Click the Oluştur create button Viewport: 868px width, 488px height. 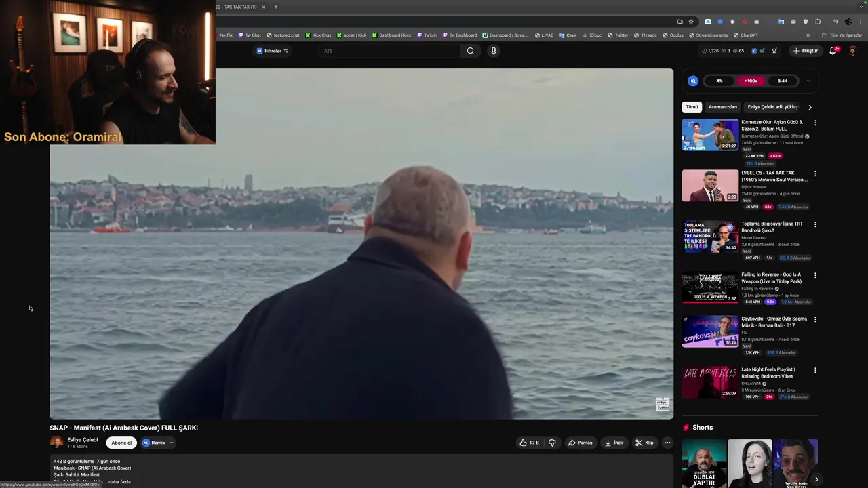pos(806,51)
